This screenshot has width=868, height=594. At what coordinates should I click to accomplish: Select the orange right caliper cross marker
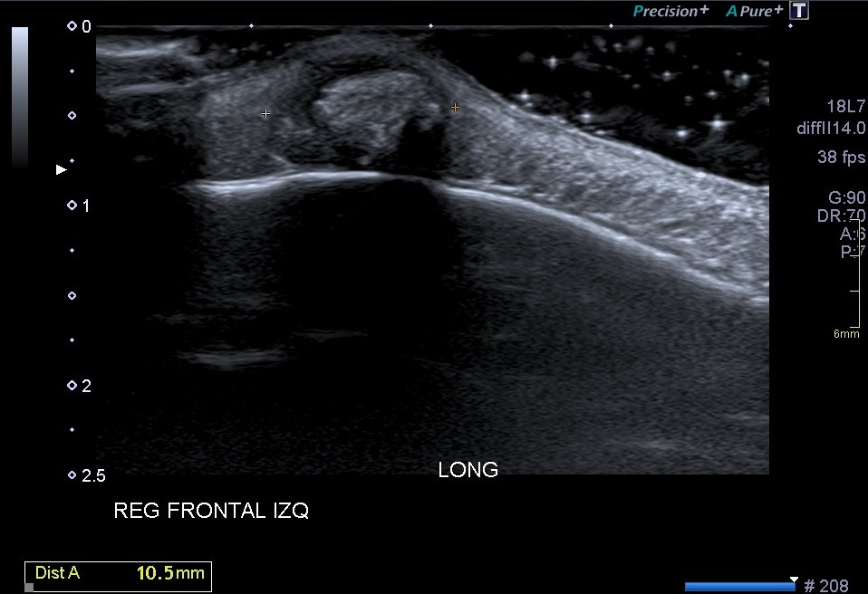click(x=455, y=108)
